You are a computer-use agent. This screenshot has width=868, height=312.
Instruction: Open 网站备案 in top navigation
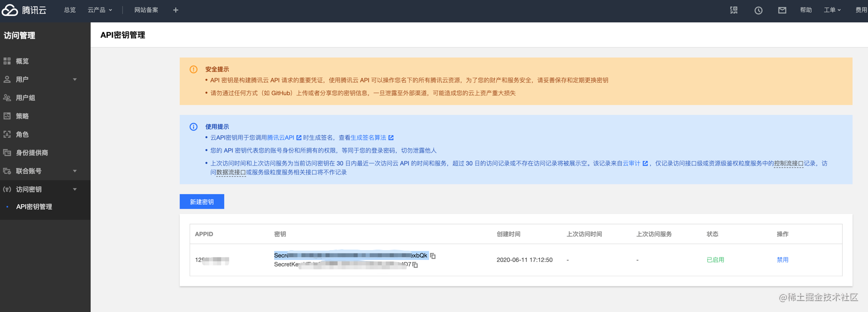146,10
